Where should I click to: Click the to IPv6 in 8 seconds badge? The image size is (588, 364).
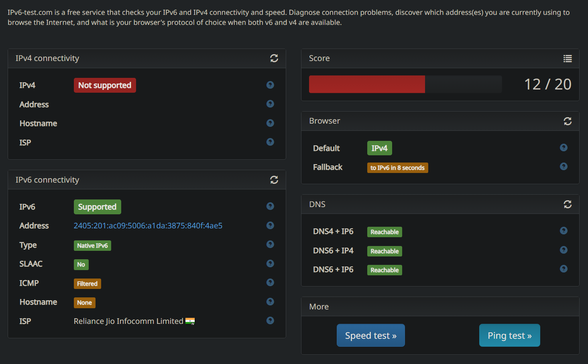coord(397,168)
